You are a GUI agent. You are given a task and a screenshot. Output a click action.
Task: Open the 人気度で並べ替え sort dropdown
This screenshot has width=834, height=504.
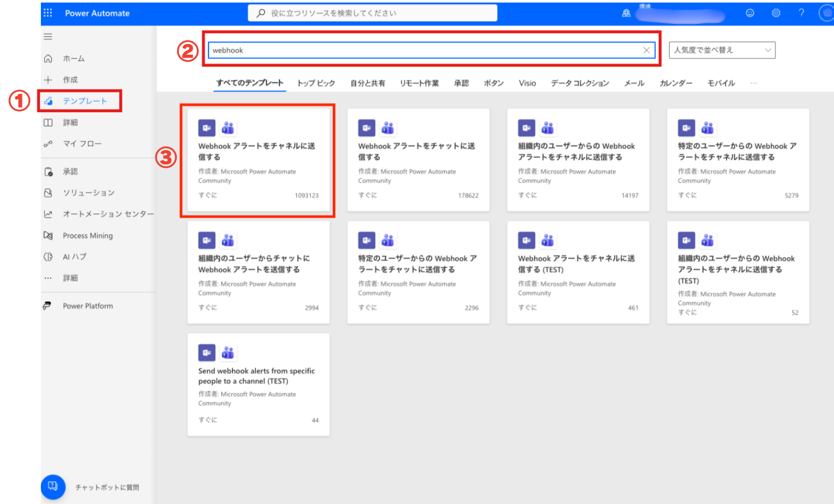(722, 50)
